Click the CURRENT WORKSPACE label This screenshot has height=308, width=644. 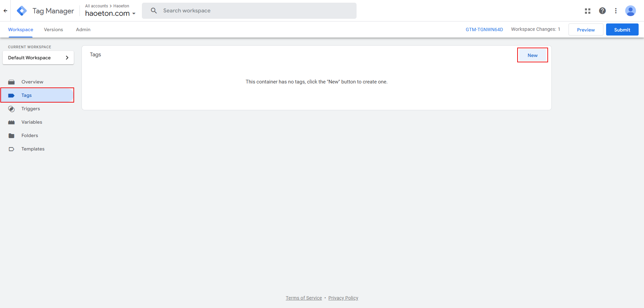pyautogui.click(x=30, y=47)
